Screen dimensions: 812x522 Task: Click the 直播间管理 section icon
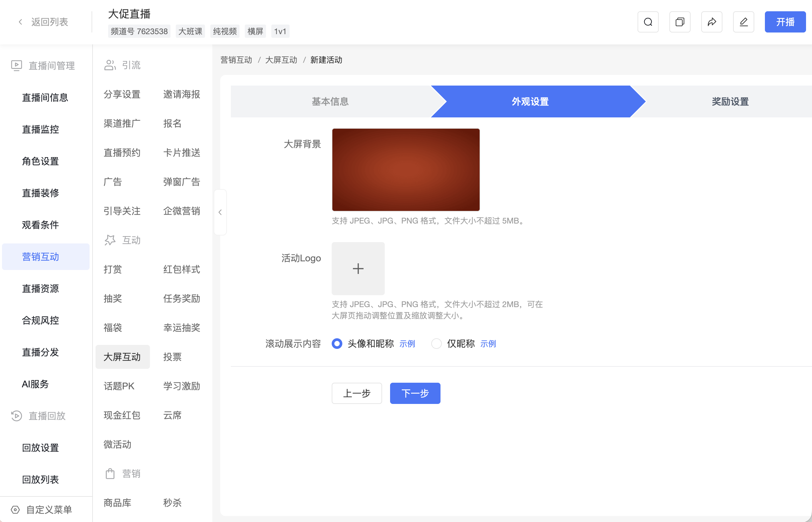click(16, 65)
